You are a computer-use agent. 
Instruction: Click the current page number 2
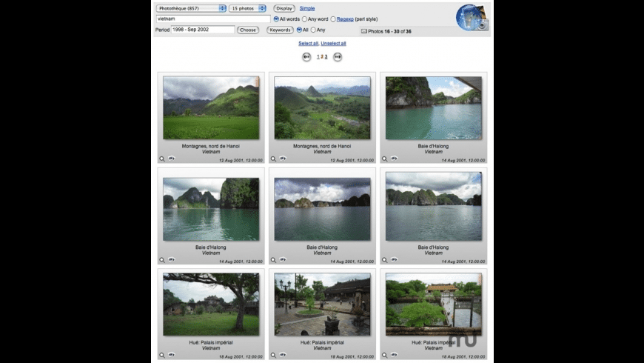point(322,57)
